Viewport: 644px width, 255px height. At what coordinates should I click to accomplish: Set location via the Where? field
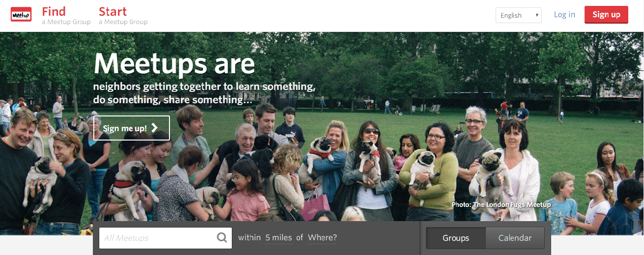point(322,238)
